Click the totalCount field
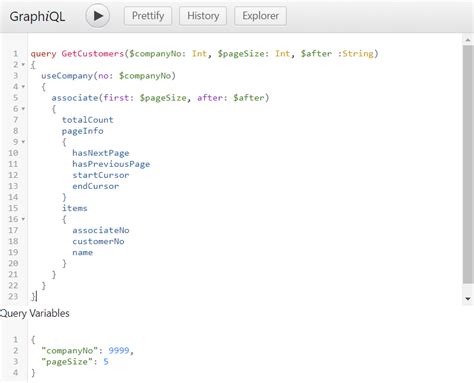 (x=88, y=120)
